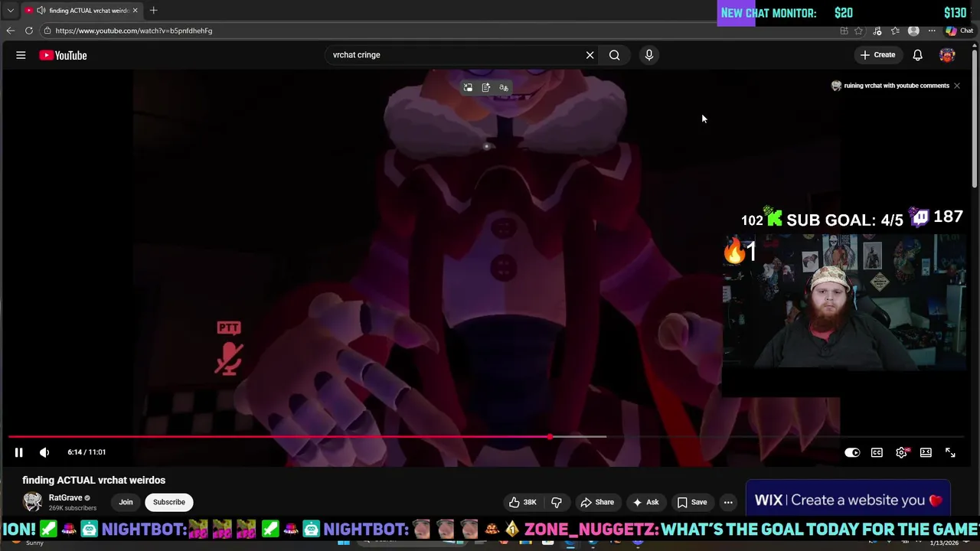This screenshot has height=551, width=980.
Task: Start voice search with the microphone icon
Action: tap(648, 55)
